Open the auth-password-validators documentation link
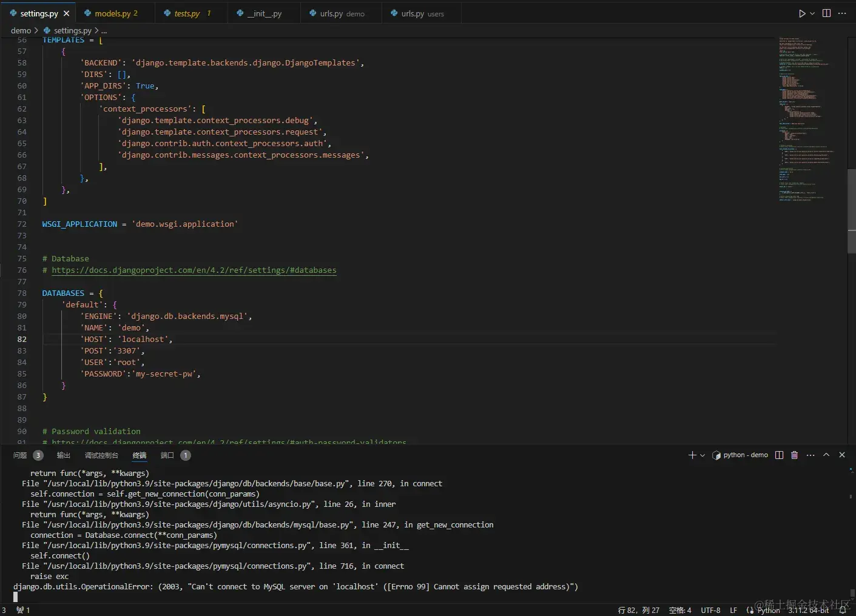 [x=229, y=442]
